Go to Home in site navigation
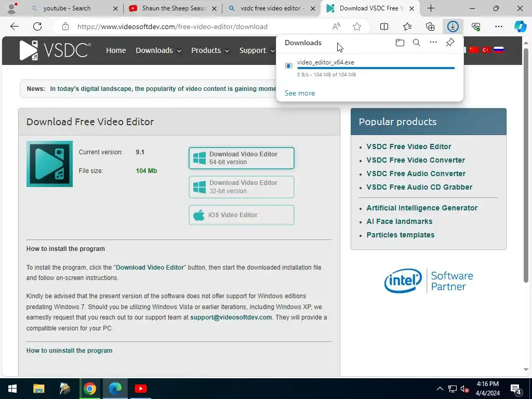 coord(116,50)
